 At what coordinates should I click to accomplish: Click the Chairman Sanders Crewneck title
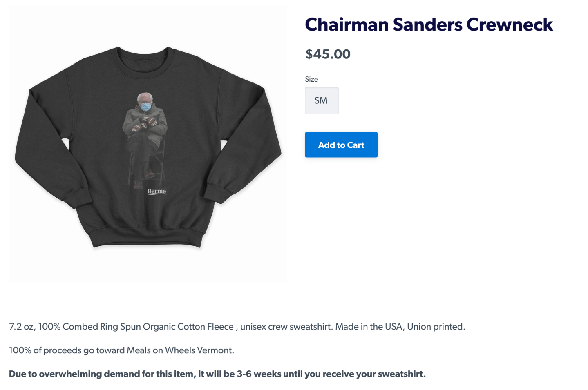(x=429, y=25)
